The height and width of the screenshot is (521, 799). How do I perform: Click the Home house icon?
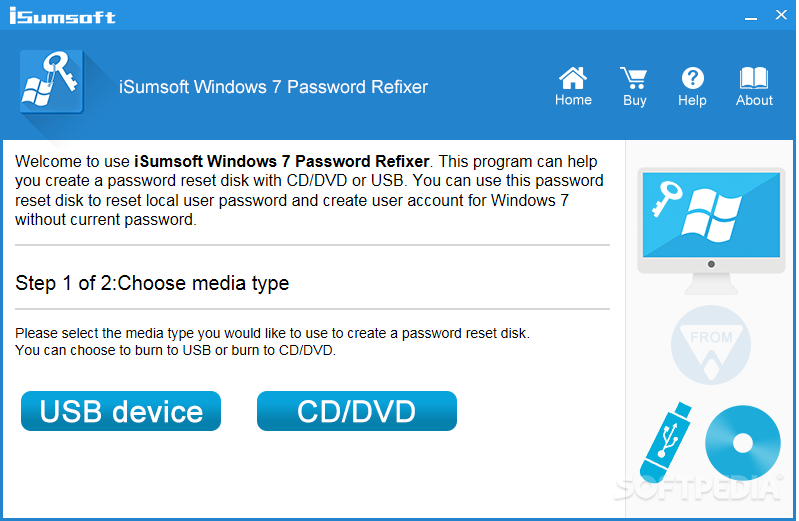(573, 78)
